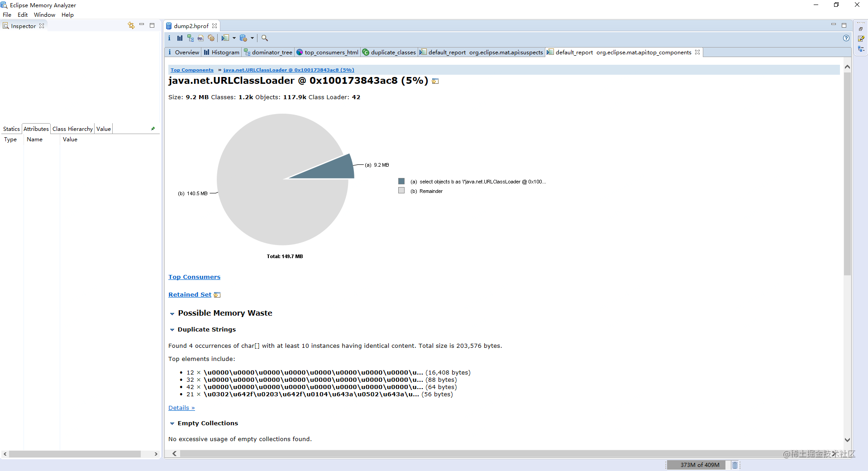Click the Find Object by Address magnifier
The width and height of the screenshot is (868, 471).
265,38
